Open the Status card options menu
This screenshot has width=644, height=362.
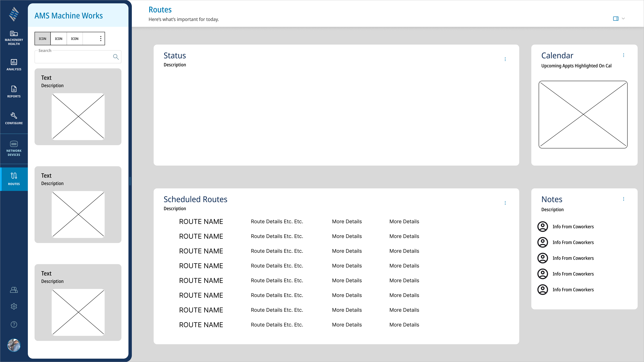point(505,59)
